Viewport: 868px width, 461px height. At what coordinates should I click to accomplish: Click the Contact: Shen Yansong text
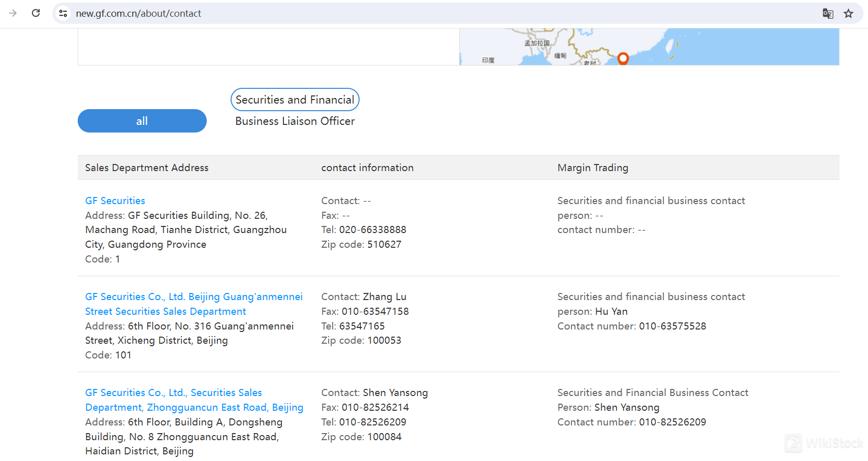click(x=375, y=392)
